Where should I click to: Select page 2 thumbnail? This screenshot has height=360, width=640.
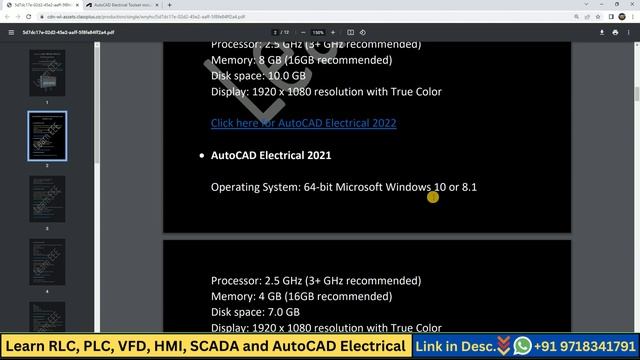click(47, 136)
